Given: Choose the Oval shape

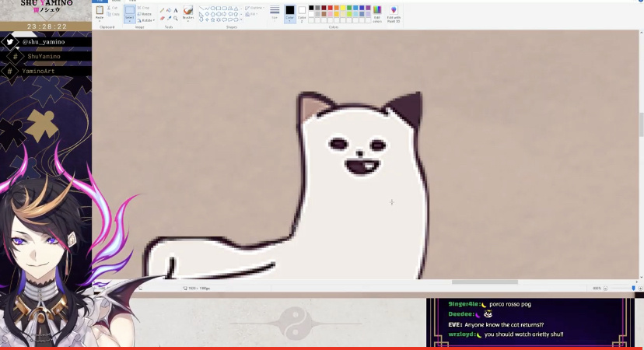Looking at the screenshot, I should click(213, 9).
